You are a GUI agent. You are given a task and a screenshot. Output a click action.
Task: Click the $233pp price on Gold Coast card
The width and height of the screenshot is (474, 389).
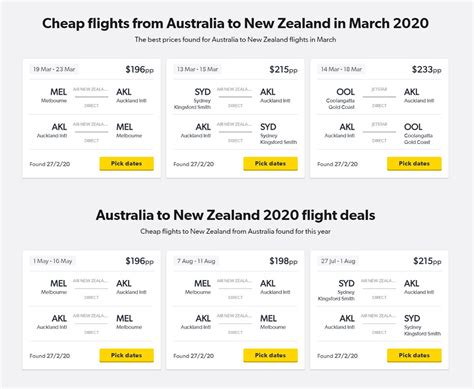click(x=427, y=69)
